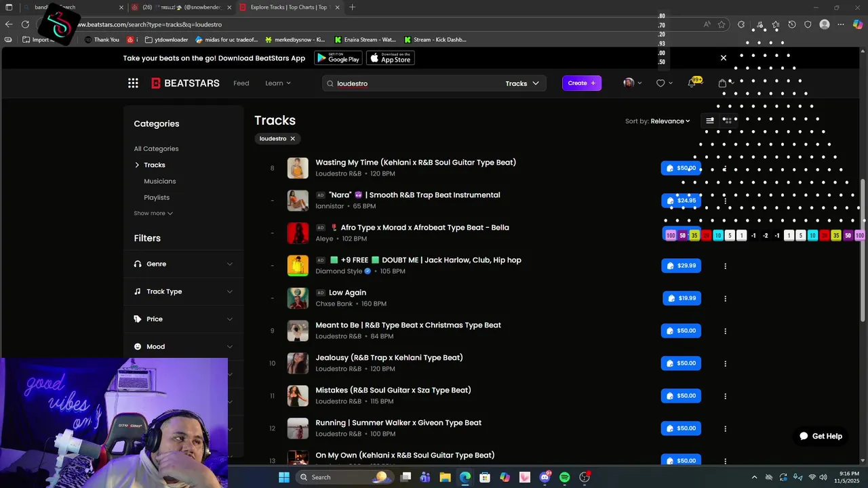Buy the $24.95 Nara beat
The image size is (868, 488).
(x=681, y=201)
